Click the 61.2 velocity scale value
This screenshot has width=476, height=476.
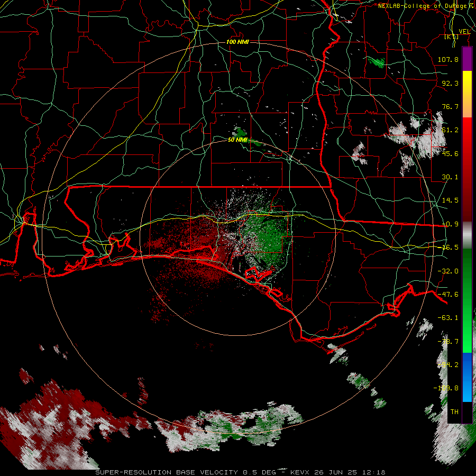[450, 130]
